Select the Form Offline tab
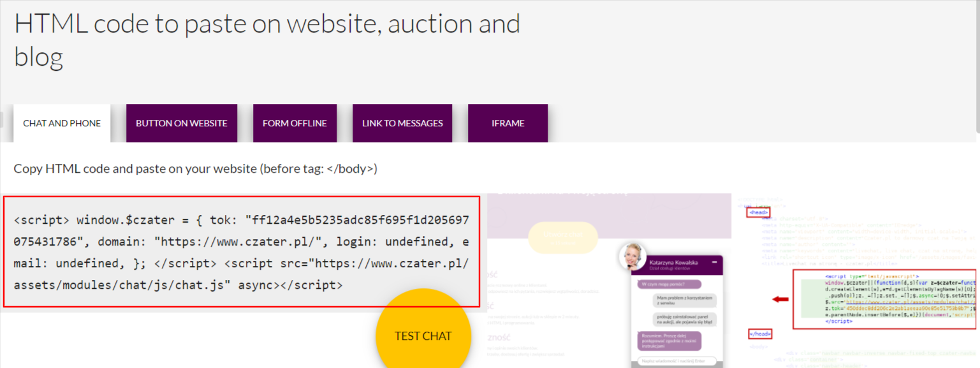The width and height of the screenshot is (980, 368). click(295, 123)
